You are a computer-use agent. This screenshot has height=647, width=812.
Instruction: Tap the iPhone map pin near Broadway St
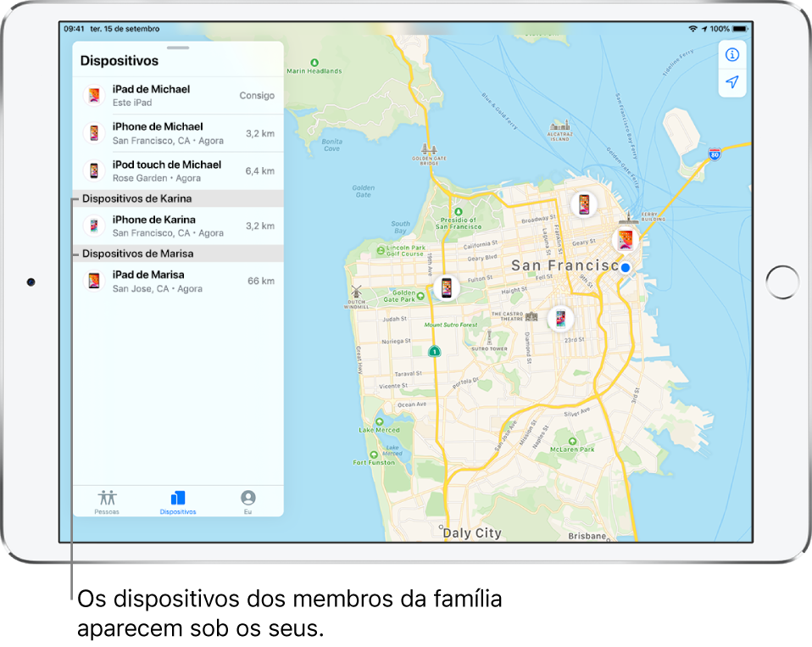[584, 204]
